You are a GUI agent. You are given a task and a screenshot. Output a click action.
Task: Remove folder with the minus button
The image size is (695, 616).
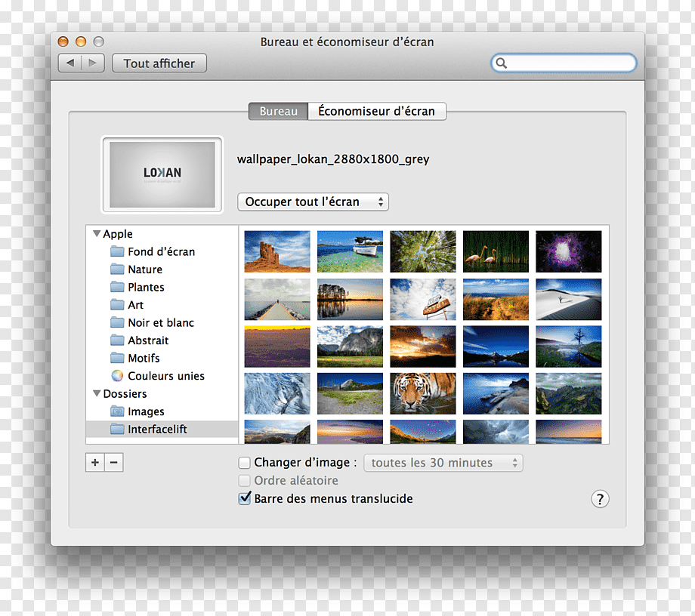click(114, 462)
